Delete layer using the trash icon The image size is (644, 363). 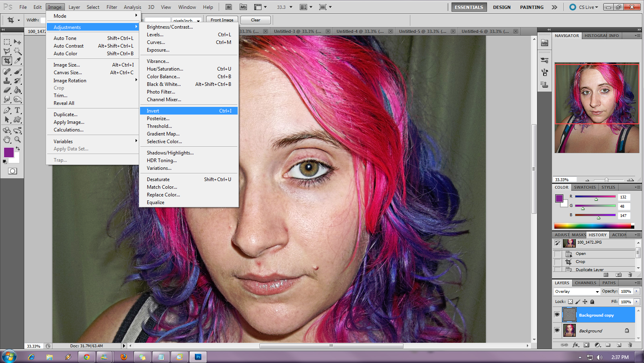[630, 345]
